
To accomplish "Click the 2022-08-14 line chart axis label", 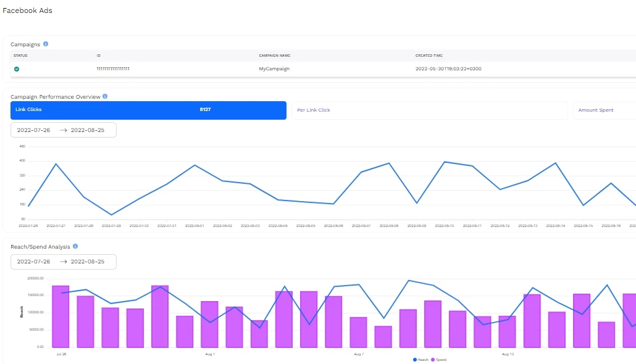I will [x=556, y=226].
